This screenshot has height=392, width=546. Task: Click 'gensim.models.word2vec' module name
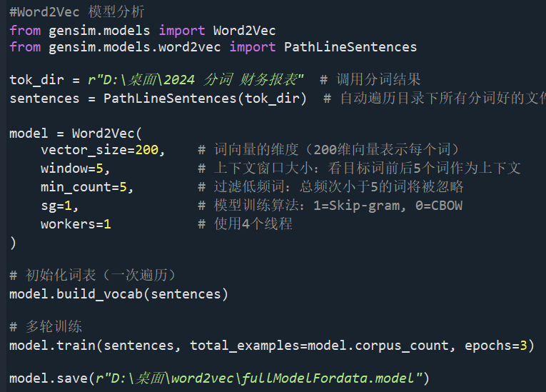click(x=134, y=47)
